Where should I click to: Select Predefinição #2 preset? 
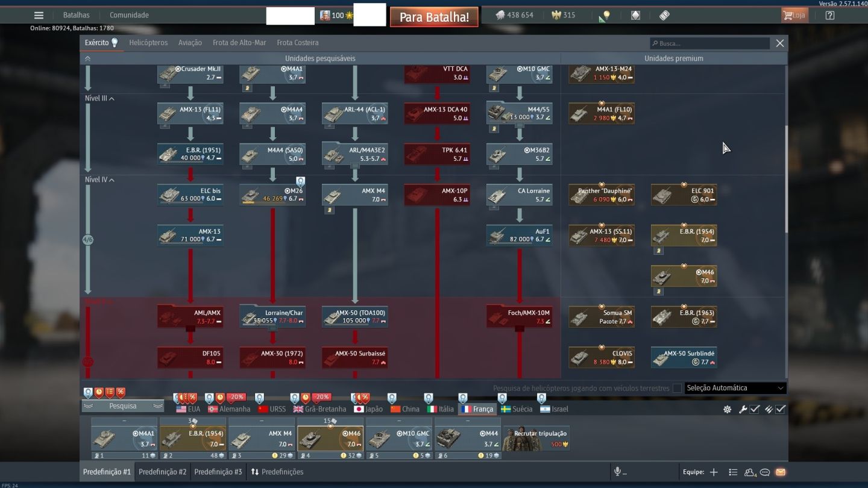163,472
